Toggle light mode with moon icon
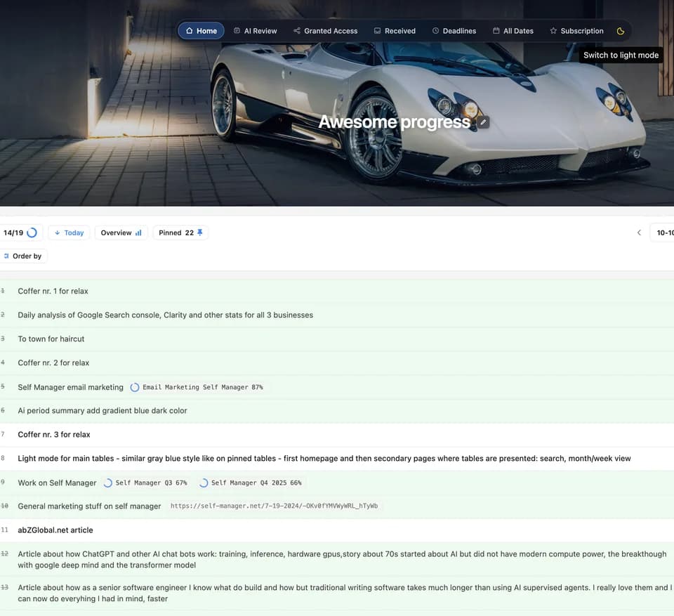Screen dimensions: 674x616 click(620, 31)
